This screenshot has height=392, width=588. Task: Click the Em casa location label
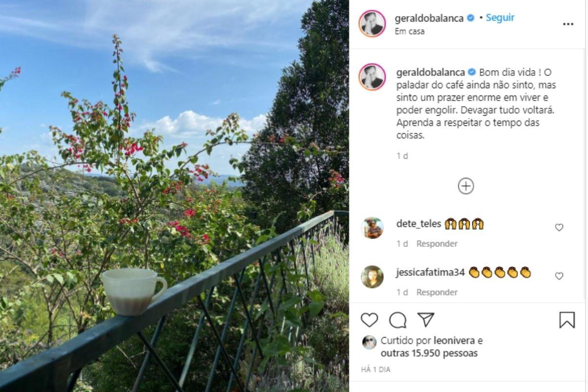(410, 31)
